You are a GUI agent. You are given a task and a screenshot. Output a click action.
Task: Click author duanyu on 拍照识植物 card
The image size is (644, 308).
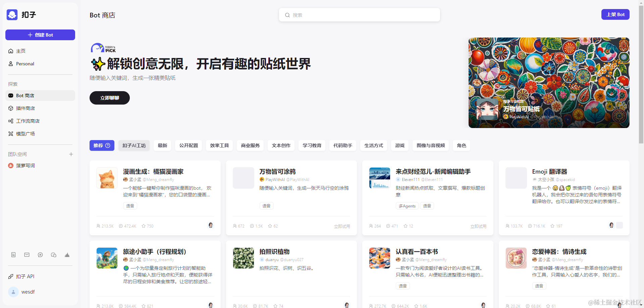pyautogui.click(x=272, y=260)
